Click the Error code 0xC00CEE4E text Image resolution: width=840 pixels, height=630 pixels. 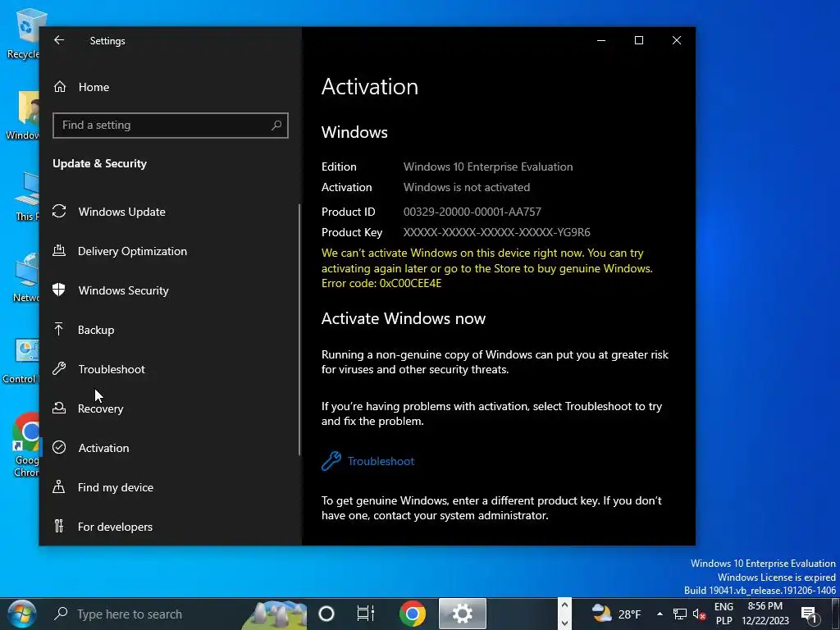pyautogui.click(x=381, y=283)
